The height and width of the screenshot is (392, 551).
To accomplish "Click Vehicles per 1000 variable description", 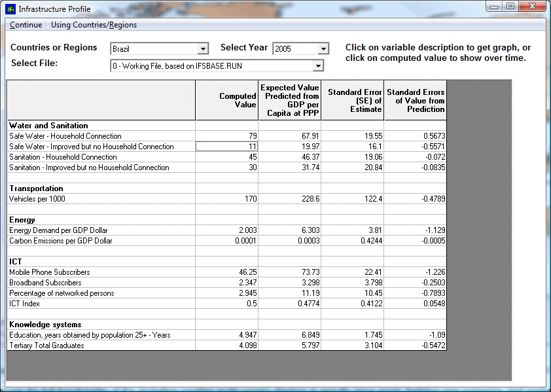I will pyautogui.click(x=37, y=199).
